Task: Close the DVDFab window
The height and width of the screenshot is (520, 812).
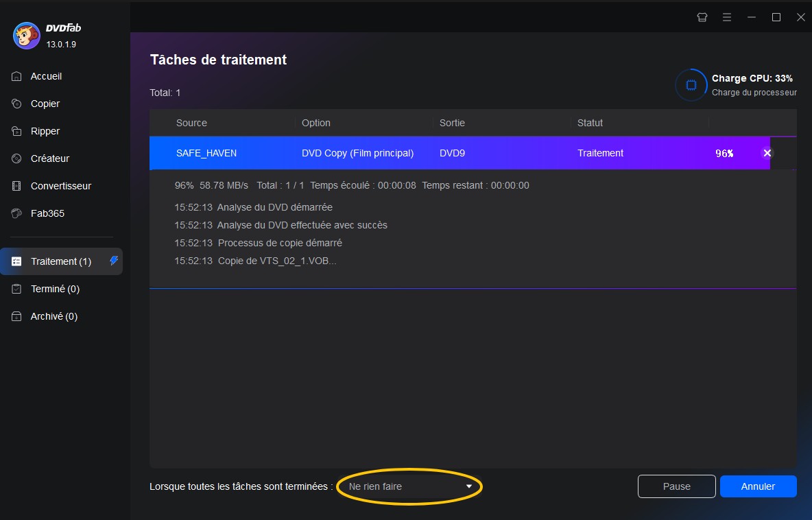Action: 800,17
